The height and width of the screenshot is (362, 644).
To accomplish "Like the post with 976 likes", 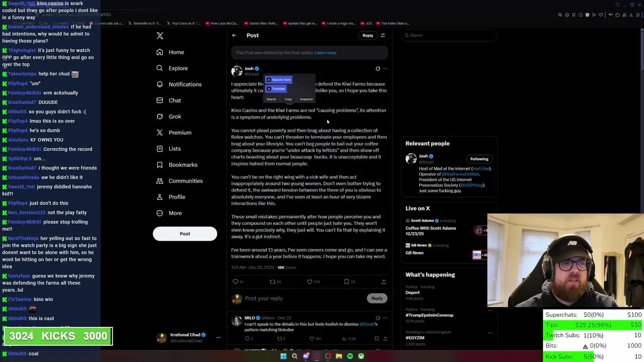I will click(x=313, y=282).
